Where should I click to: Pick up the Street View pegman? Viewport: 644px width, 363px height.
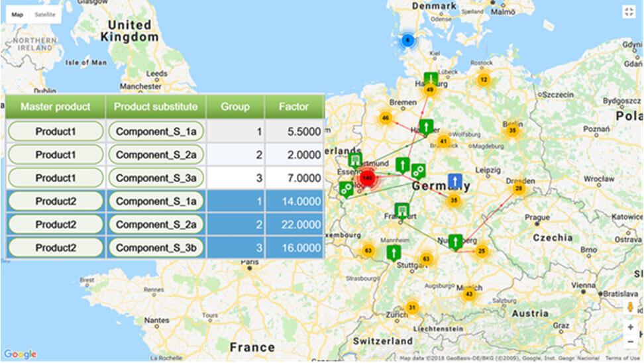(631, 307)
